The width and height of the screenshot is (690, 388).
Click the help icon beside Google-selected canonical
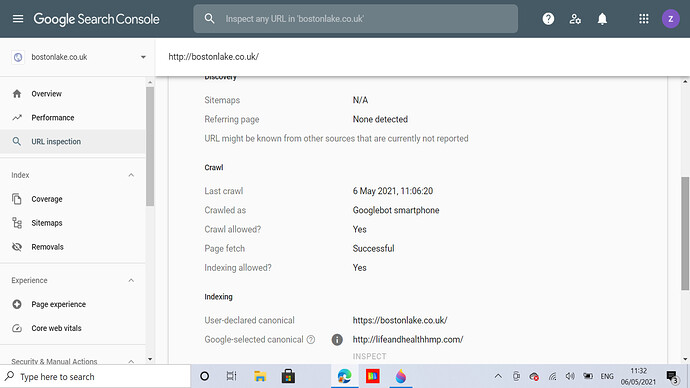tap(311, 340)
